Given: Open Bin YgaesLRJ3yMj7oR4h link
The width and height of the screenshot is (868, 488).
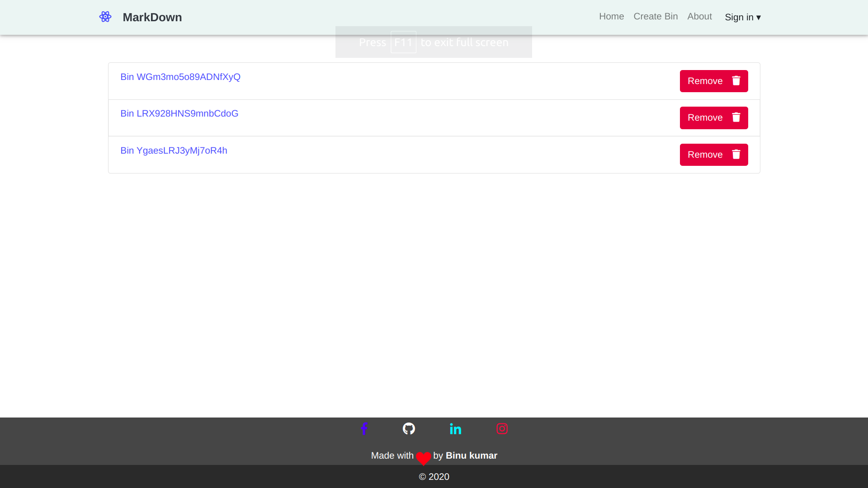Looking at the screenshot, I should (174, 150).
